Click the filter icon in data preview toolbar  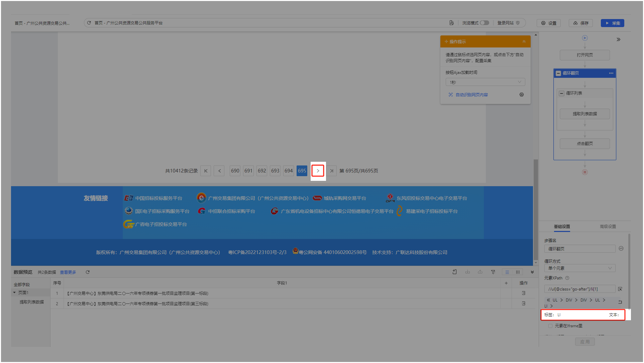point(493,272)
